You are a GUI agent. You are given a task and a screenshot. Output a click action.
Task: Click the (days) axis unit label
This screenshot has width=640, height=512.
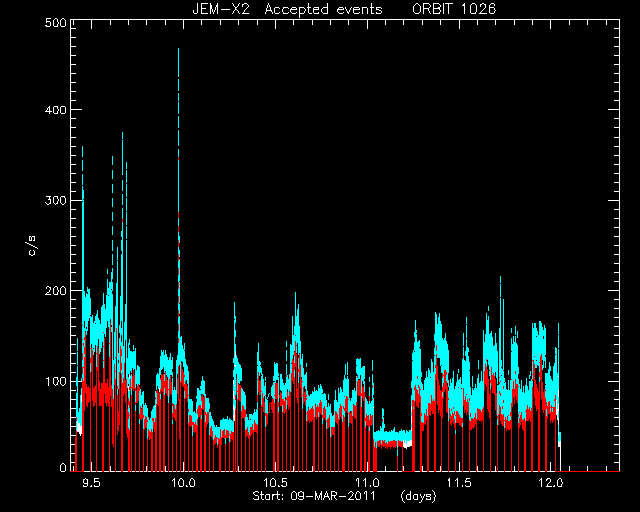point(418,496)
